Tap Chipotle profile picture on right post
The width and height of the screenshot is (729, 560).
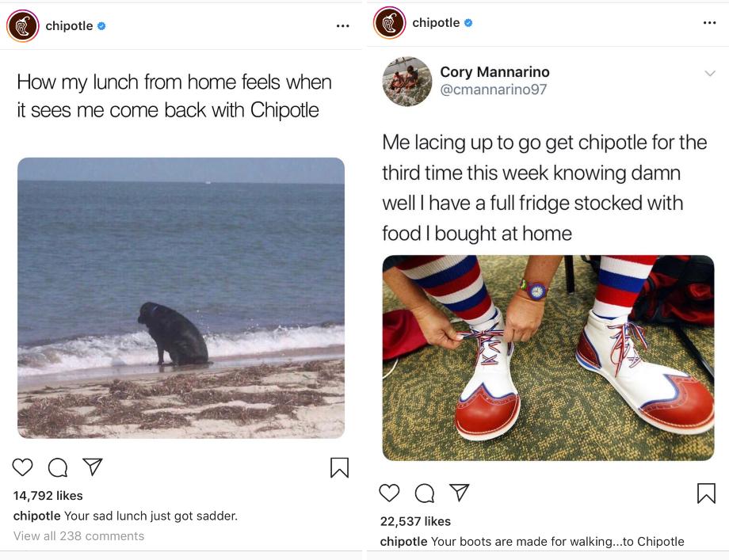[x=390, y=23]
